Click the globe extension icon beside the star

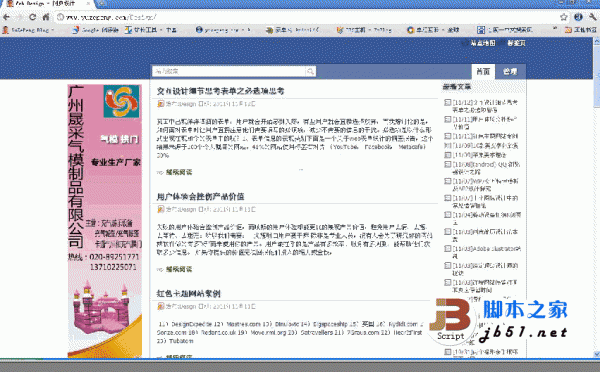578,17
